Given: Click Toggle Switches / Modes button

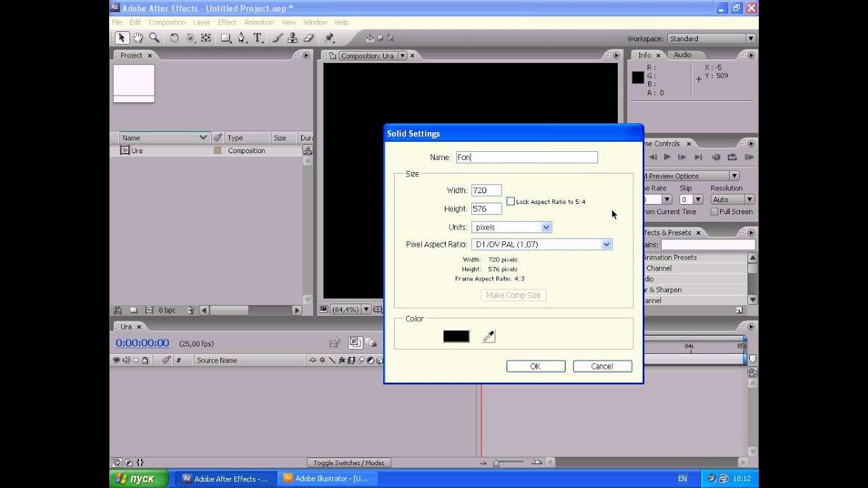Looking at the screenshot, I should coord(349,463).
